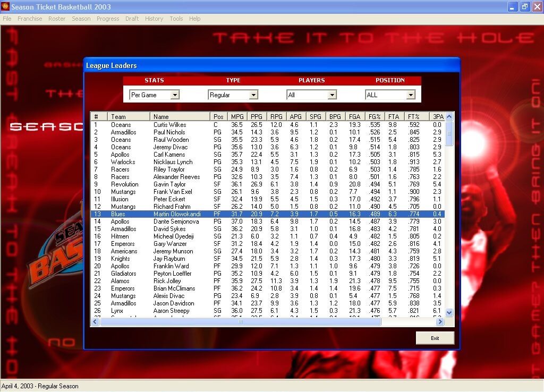This screenshot has width=544, height=392.
Task: Select the Jason Davidson row
Action: (268, 303)
